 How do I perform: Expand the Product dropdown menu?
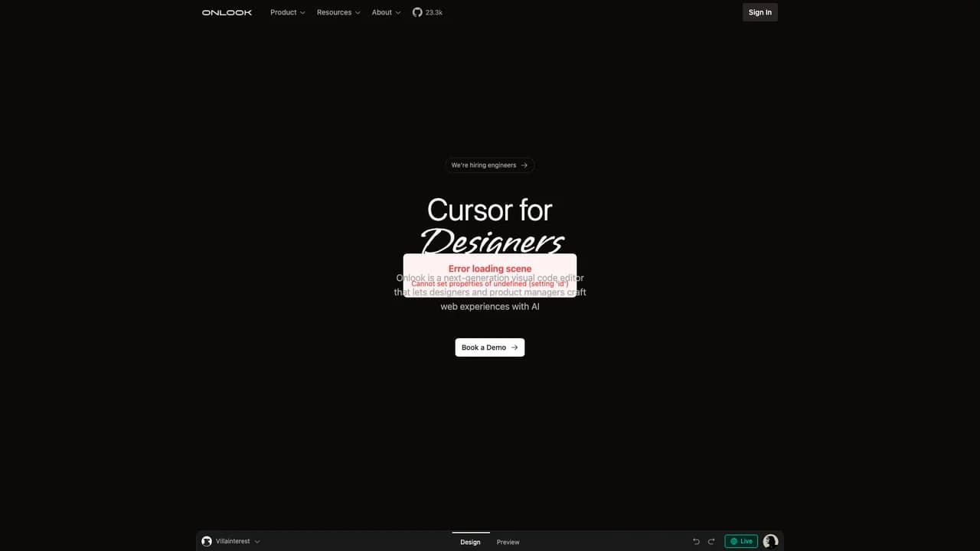click(x=288, y=12)
